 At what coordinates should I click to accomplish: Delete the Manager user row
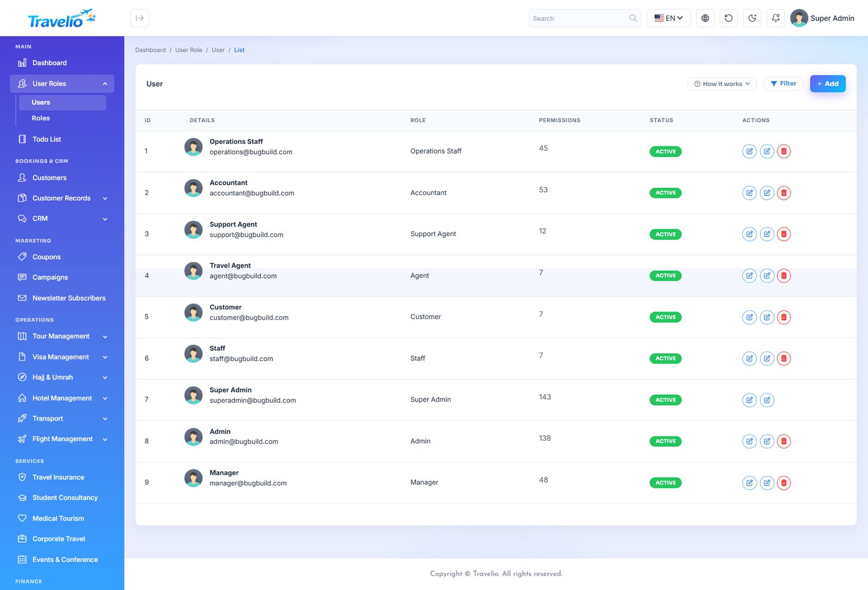click(784, 483)
